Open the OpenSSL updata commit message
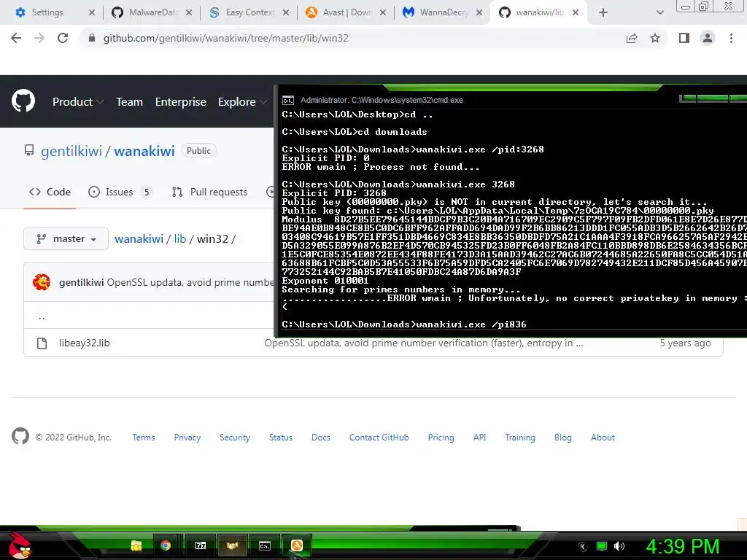747x560 pixels. click(x=190, y=282)
